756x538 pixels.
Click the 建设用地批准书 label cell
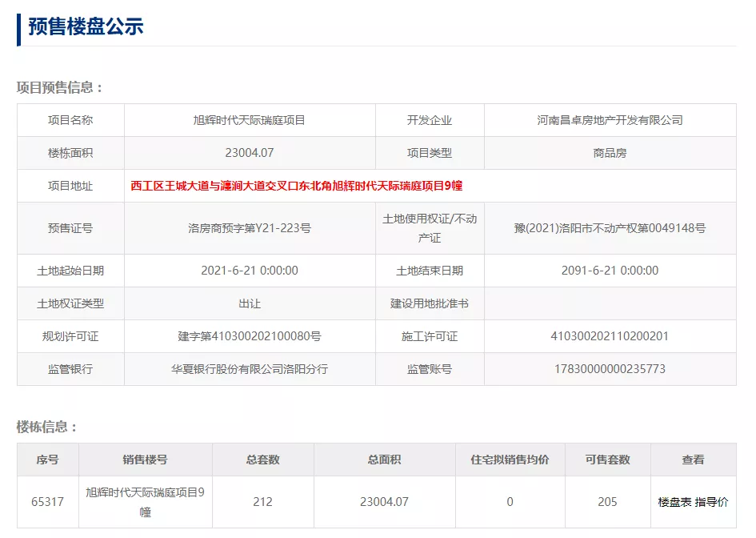[430, 303]
